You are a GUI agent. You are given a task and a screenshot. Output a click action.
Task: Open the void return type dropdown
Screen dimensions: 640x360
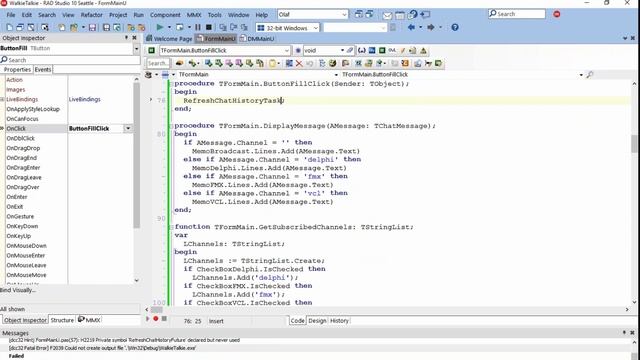342,51
